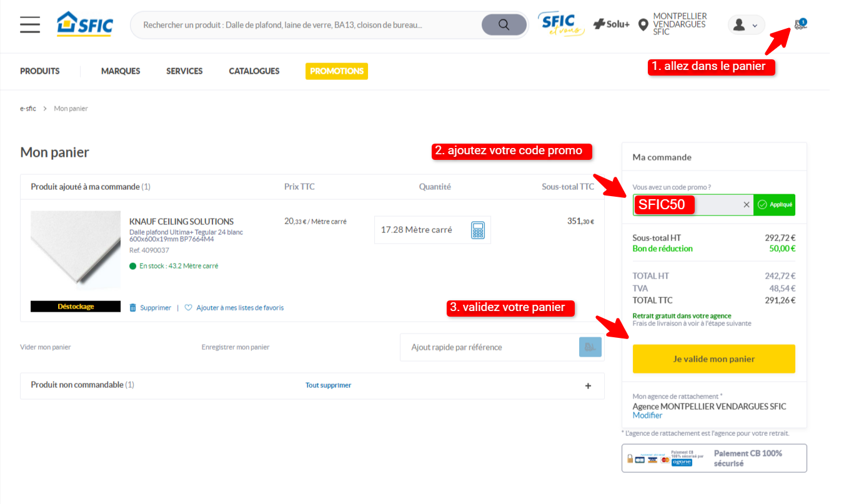Clear the promo code with the X
Image resolution: width=844 pixels, height=504 pixels.
747,204
